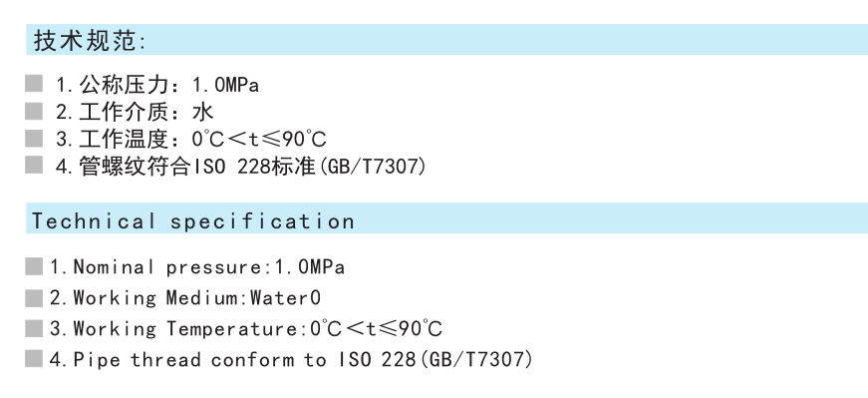Click the Working Temperature text line
The image size is (868, 398).
tap(246, 329)
